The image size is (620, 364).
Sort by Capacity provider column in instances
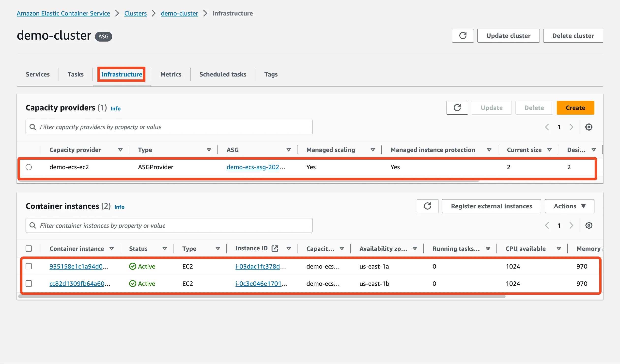[x=342, y=249]
